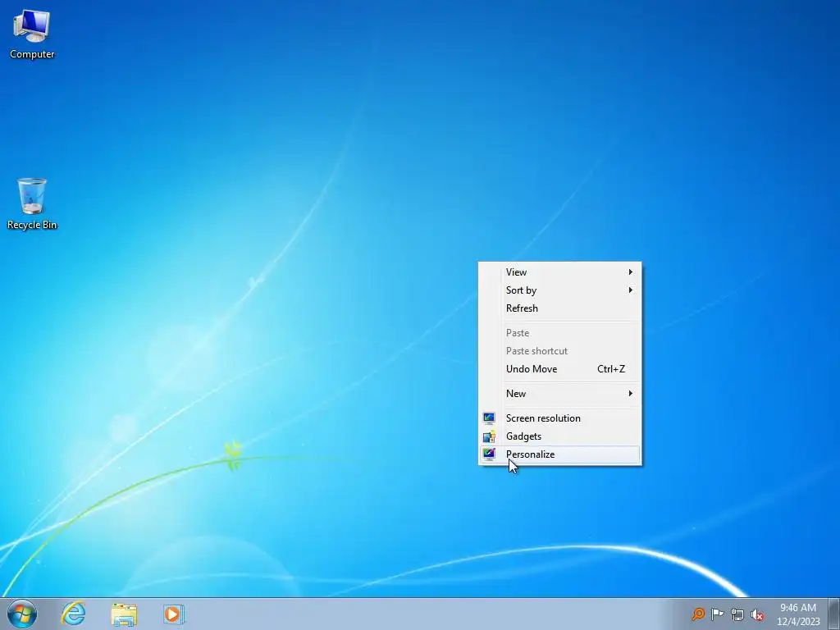Image resolution: width=840 pixels, height=630 pixels.
Task: Click the network tray icon
Action: pyautogui.click(x=737, y=614)
